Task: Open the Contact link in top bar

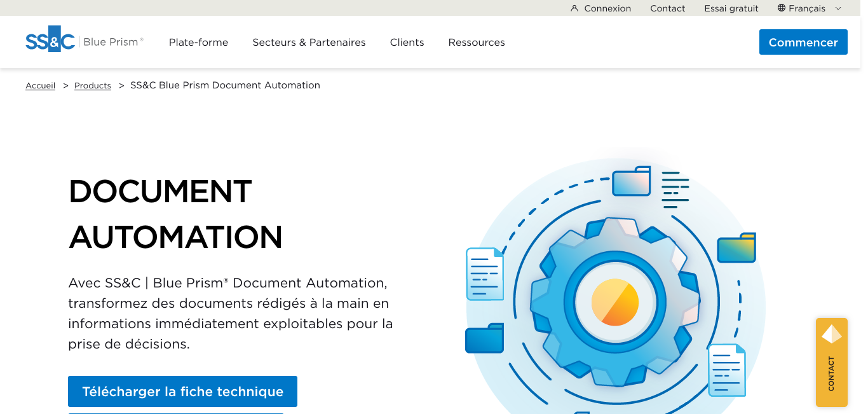Action: [x=668, y=8]
